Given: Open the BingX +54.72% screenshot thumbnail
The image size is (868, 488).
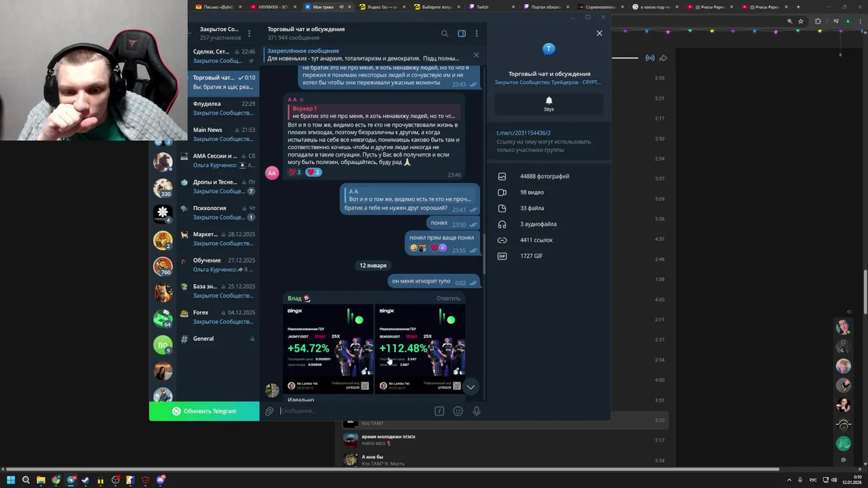Looking at the screenshot, I should 328,349.
